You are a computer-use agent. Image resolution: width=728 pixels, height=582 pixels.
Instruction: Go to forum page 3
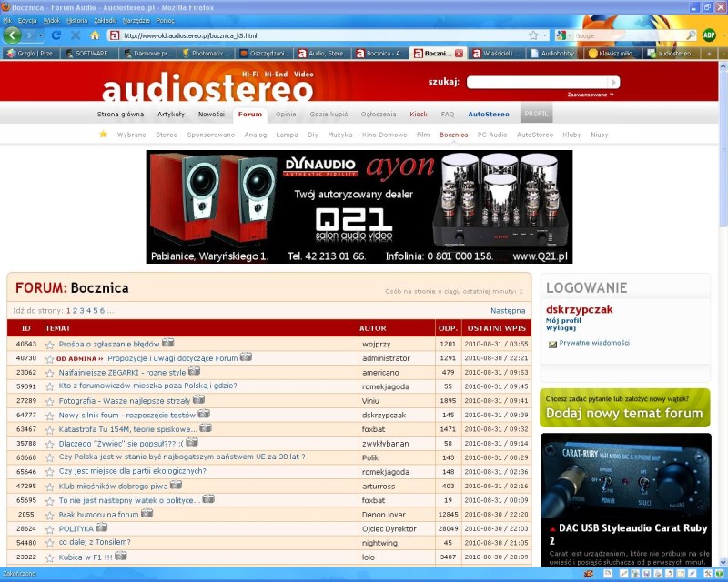[x=82, y=311]
